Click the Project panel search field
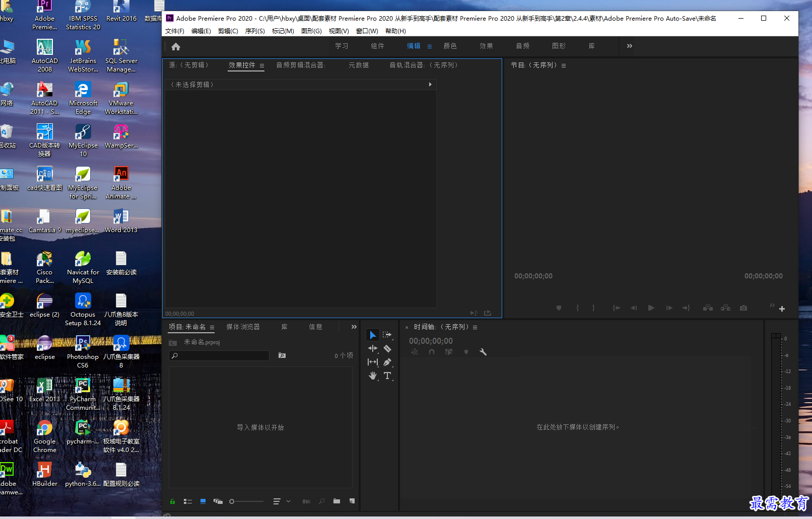812x519 pixels. (x=219, y=355)
